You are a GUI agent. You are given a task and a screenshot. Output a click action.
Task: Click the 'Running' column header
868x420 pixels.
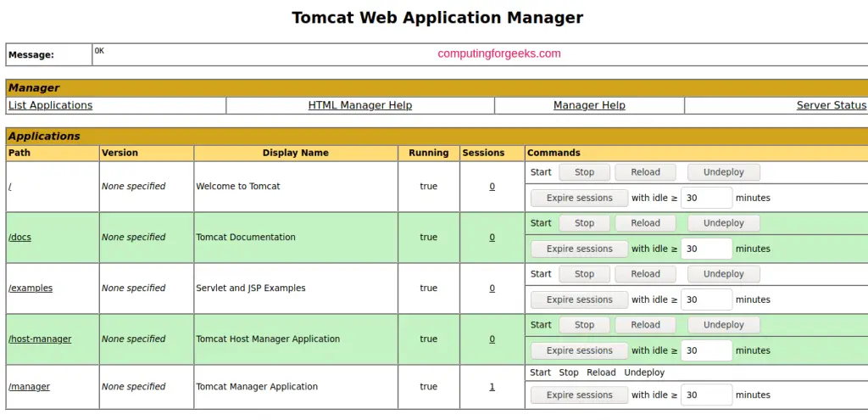429,153
